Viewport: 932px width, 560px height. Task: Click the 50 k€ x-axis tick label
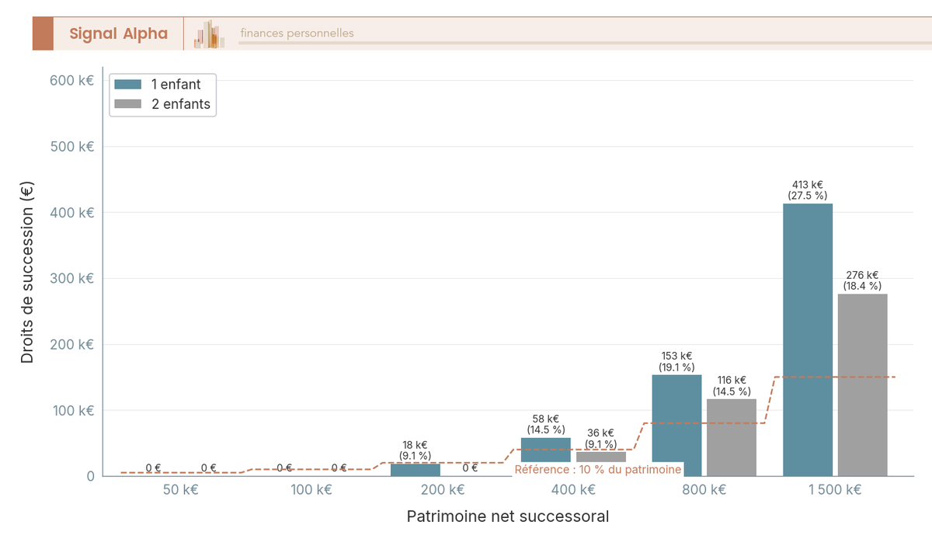click(x=181, y=490)
